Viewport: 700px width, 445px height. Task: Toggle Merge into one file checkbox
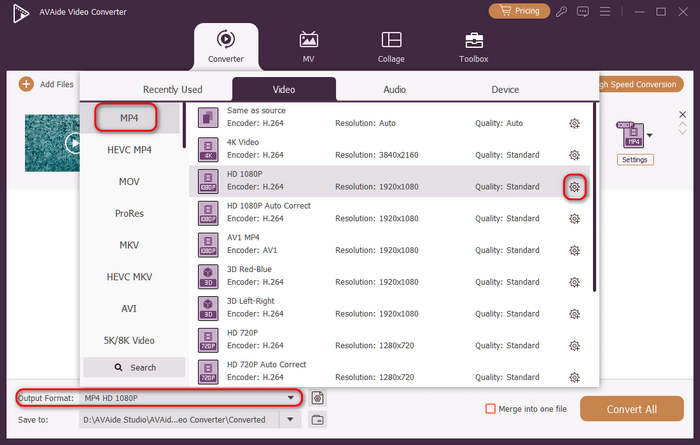[491, 409]
